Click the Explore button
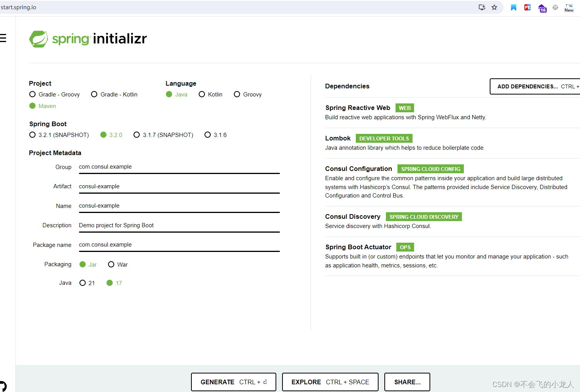The height and width of the screenshot is (392, 580). coord(330,382)
